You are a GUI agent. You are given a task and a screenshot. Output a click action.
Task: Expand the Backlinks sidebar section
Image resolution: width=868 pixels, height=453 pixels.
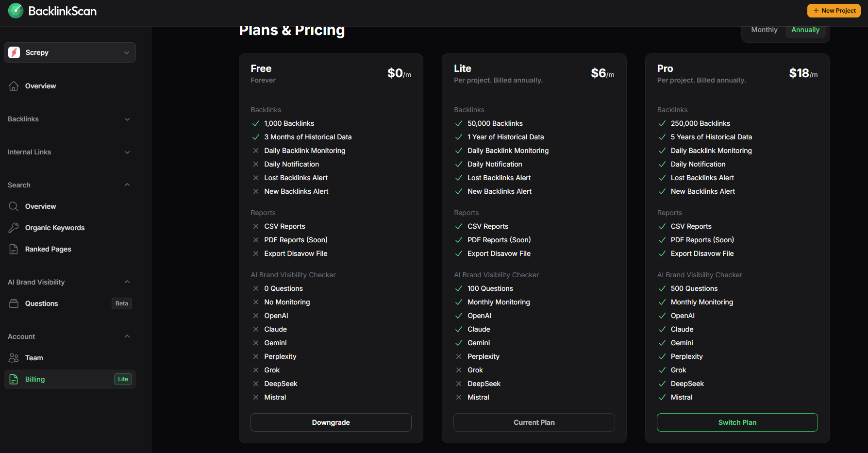[70, 119]
